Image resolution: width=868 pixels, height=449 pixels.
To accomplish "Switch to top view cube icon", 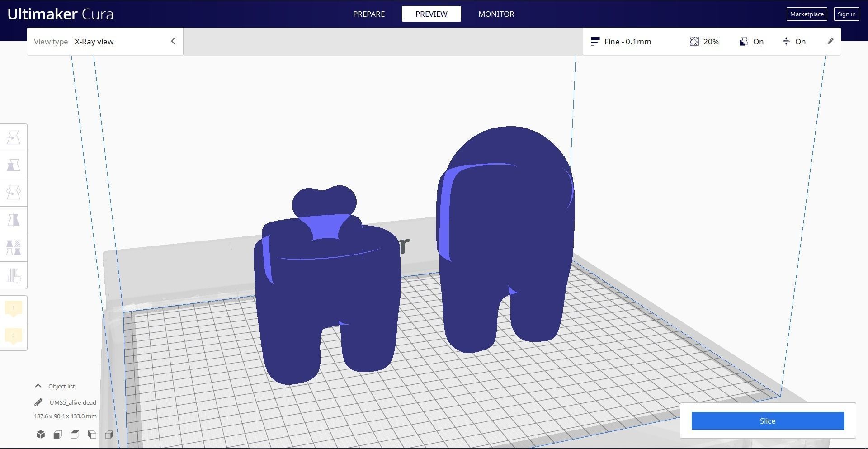I will click(75, 435).
